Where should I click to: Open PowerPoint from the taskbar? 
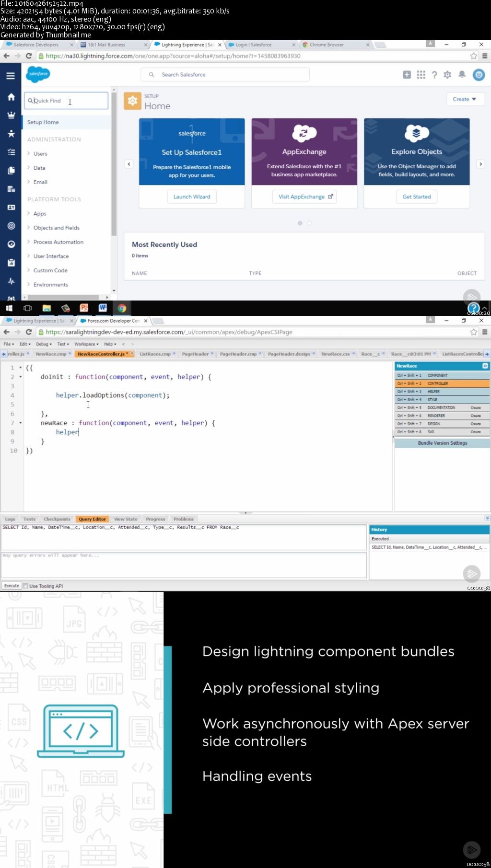tap(84, 308)
